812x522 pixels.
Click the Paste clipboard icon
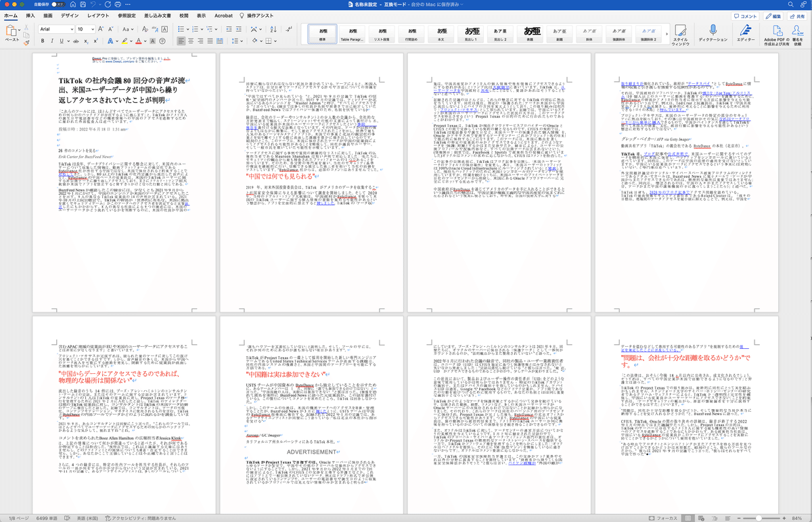coord(12,30)
